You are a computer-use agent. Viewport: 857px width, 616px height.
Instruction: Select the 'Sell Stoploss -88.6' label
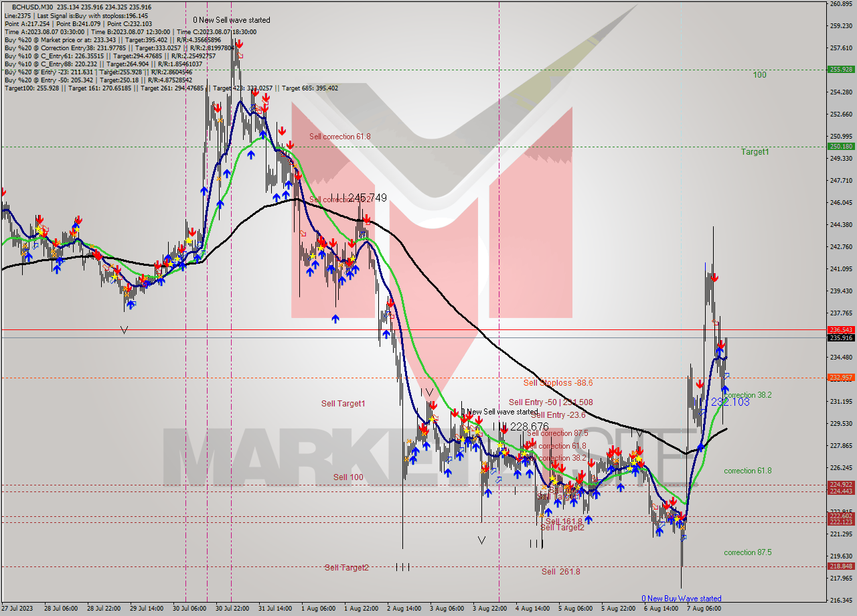pyautogui.click(x=558, y=382)
